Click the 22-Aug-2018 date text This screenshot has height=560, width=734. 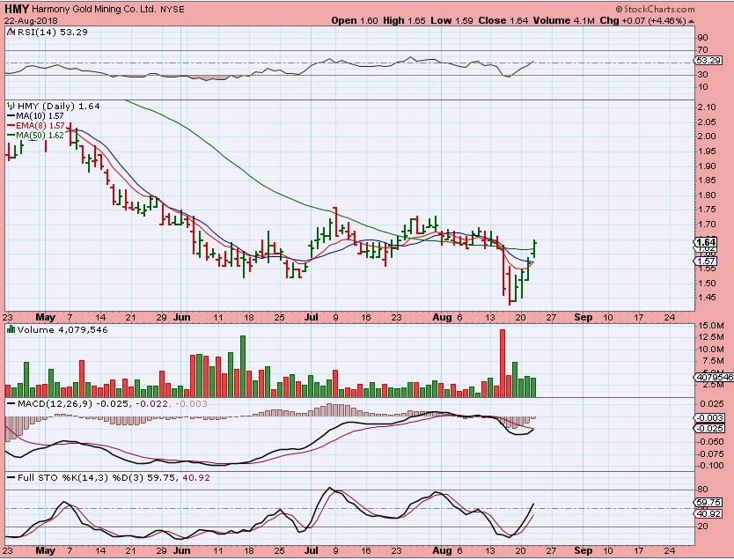[x=31, y=20]
